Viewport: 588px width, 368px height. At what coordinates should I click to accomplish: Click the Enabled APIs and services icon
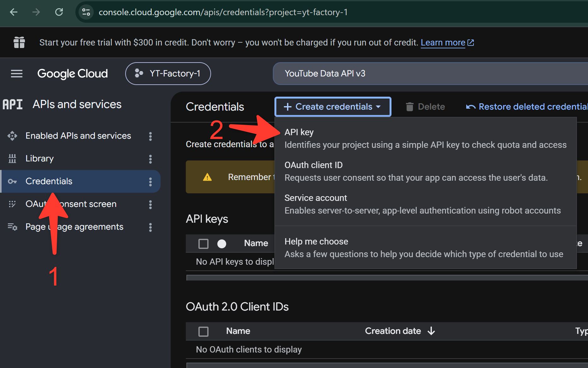[x=12, y=136]
